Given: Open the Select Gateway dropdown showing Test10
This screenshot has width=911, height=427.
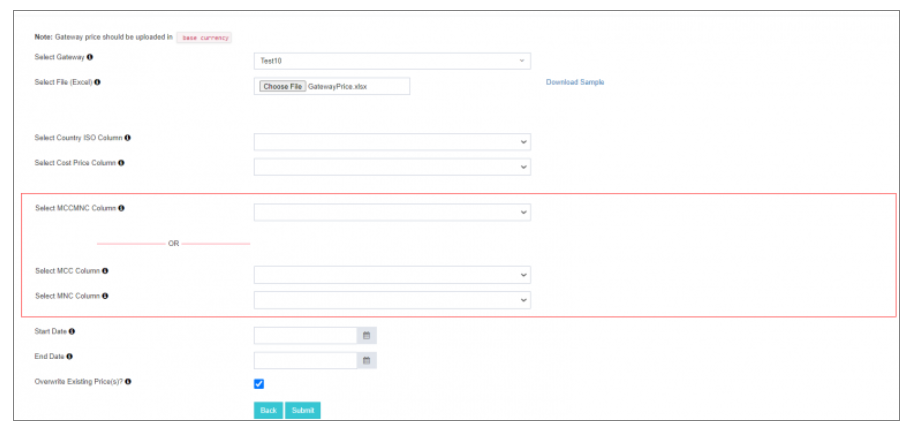Looking at the screenshot, I should [x=392, y=61].
